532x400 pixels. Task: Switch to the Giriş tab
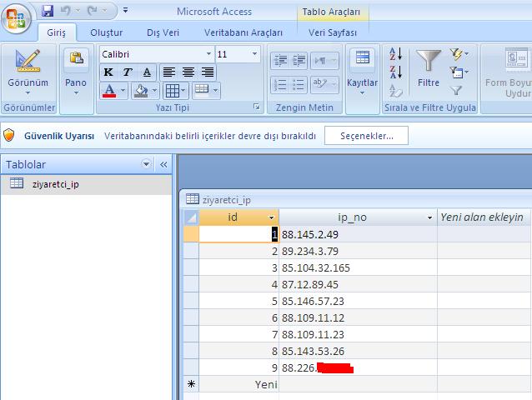(57, 32)
